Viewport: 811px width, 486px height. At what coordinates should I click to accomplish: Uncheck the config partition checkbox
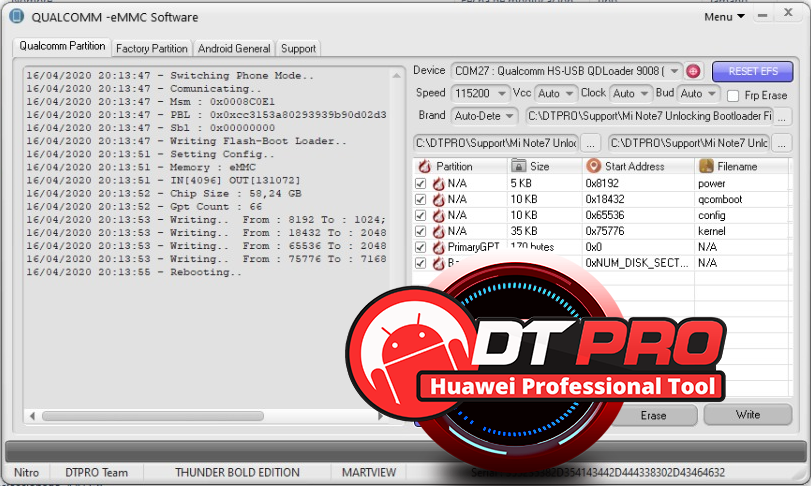pyautogui.click(x=420, y=216)
